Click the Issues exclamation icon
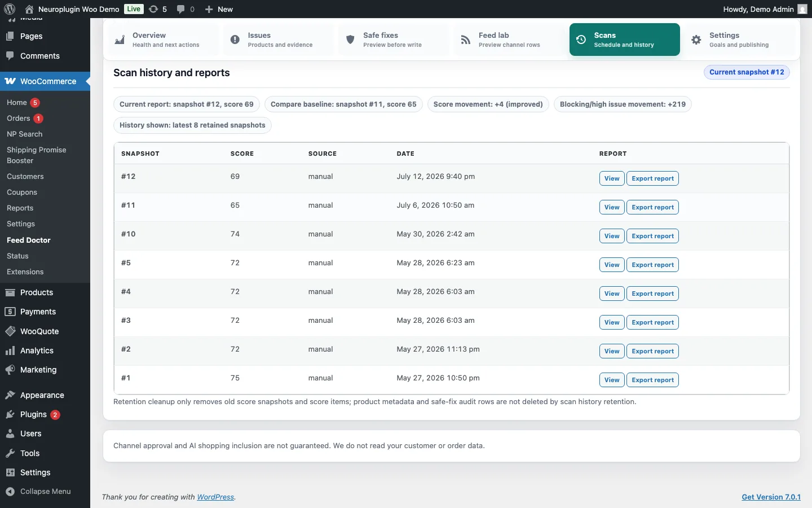 (235, 40)
